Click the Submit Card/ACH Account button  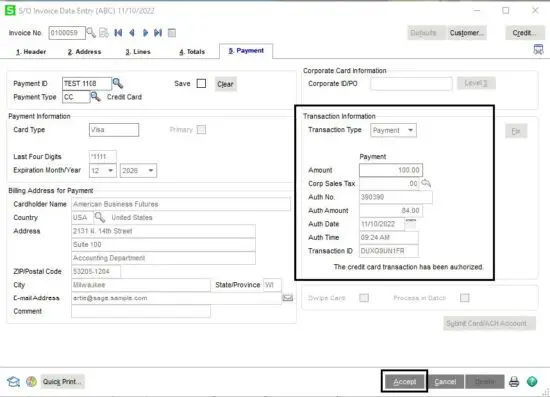coord(489,323)
